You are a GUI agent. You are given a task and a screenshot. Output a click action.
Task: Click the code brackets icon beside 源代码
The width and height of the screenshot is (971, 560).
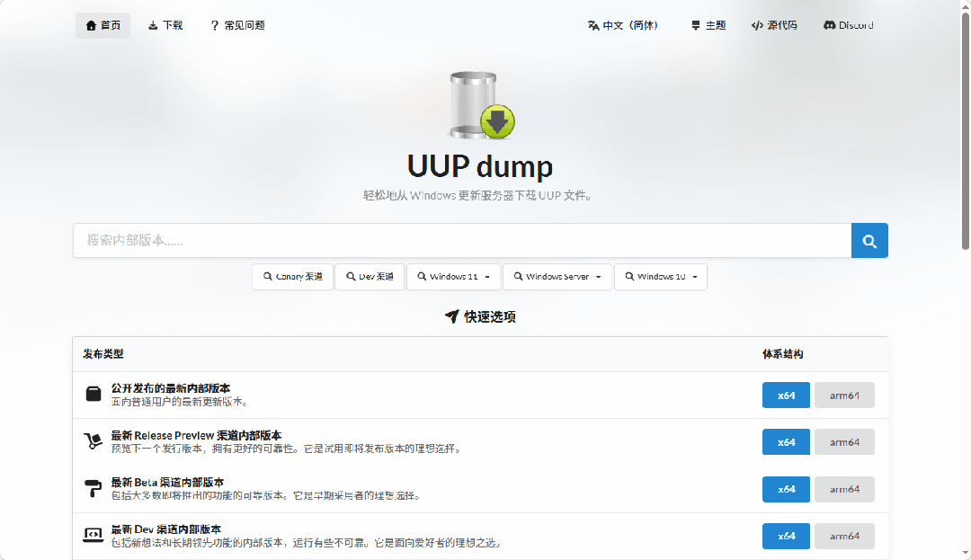(757, 25)
